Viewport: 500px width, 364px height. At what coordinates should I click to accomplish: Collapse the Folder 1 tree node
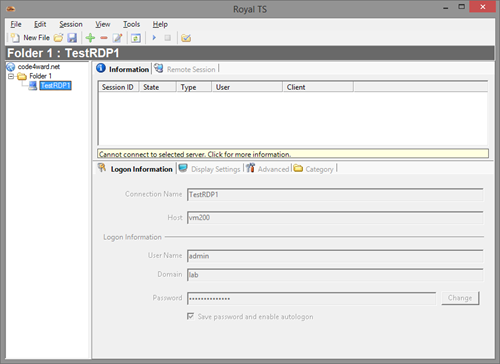11,77
